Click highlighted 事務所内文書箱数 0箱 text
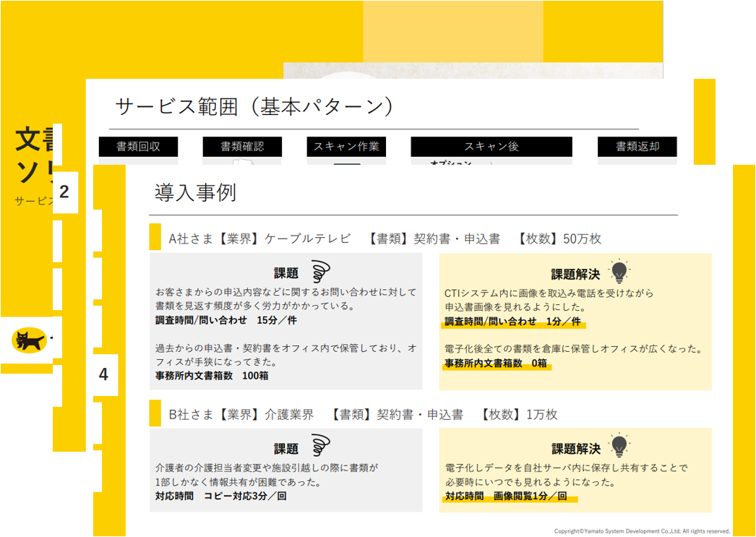This screenshot has width=756, height=537. tap(496, 364)
